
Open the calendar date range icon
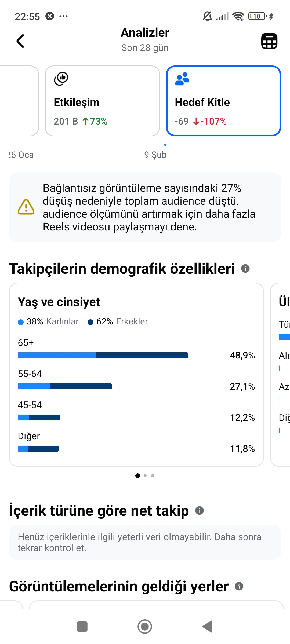(269, 41)
